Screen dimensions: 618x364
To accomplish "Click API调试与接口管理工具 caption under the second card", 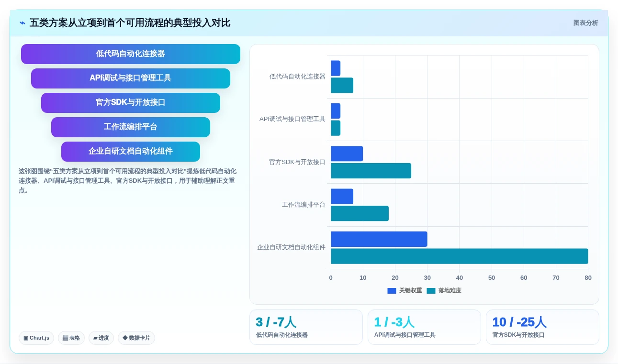I will [x=405, y=335].
